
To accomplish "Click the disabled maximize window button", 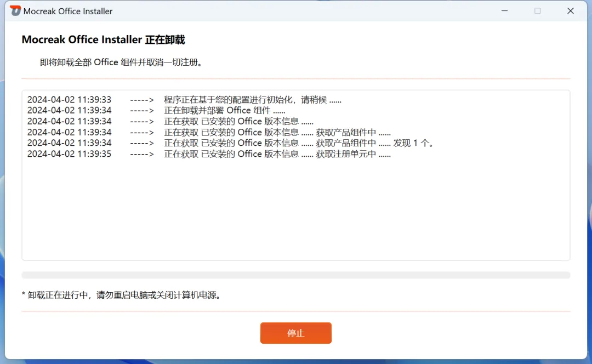I will point(537,11).
